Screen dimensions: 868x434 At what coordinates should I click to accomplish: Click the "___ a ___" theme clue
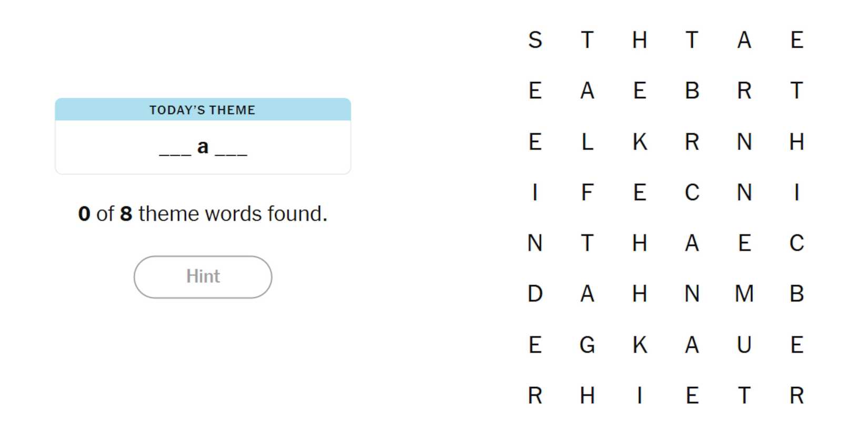(203, 147)
